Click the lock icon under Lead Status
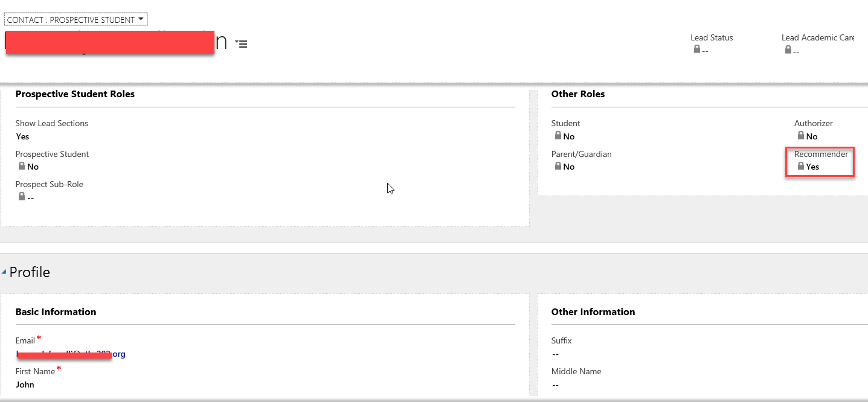This screenshot has width=868, height=402. (696, 49)
